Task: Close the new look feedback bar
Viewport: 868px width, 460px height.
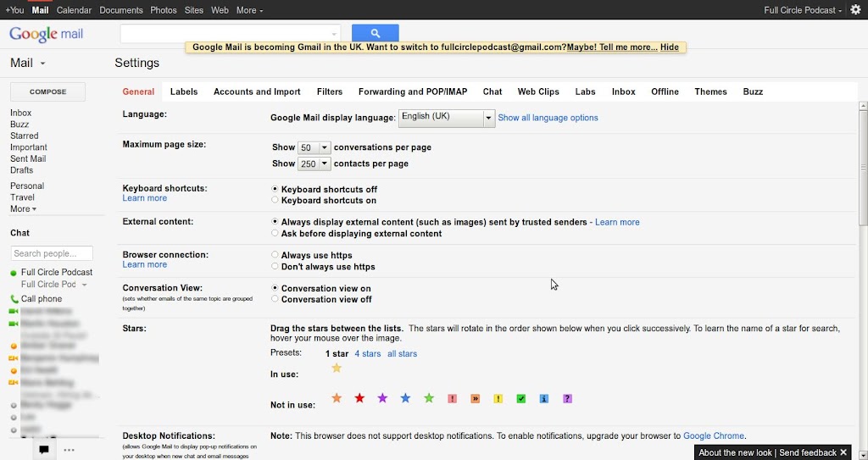Action: [x=843, y=452]
